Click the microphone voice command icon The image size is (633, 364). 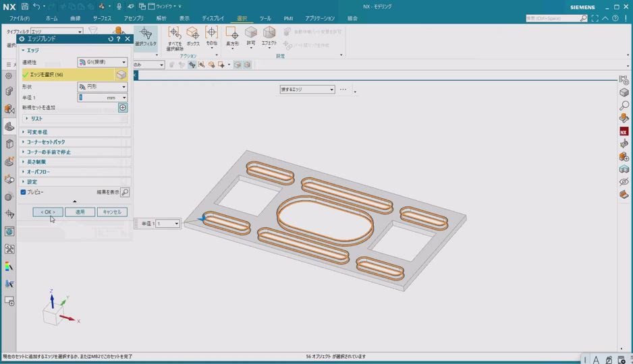(119, 7)
